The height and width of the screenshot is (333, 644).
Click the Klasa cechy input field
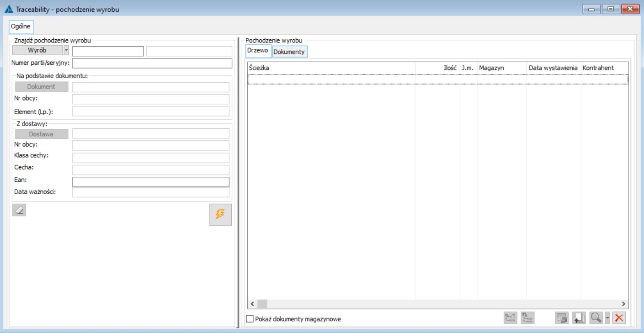151,158
